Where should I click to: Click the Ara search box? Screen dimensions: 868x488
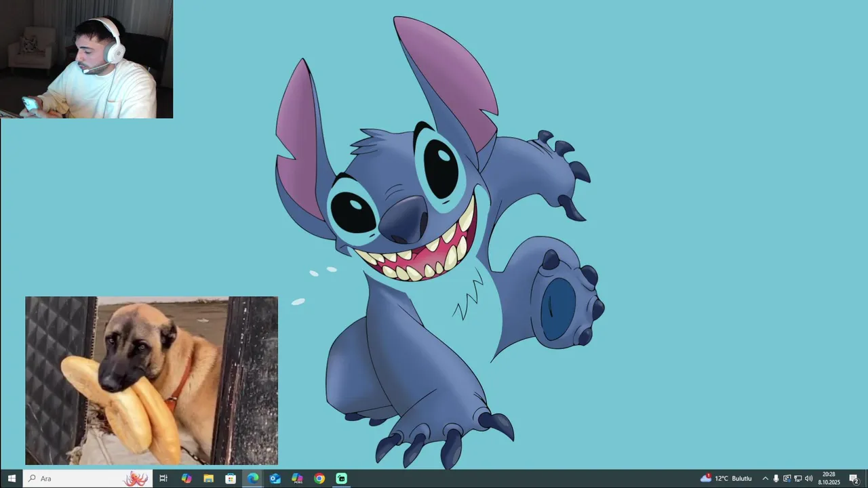pyautogui.click(x=87, y=479)
